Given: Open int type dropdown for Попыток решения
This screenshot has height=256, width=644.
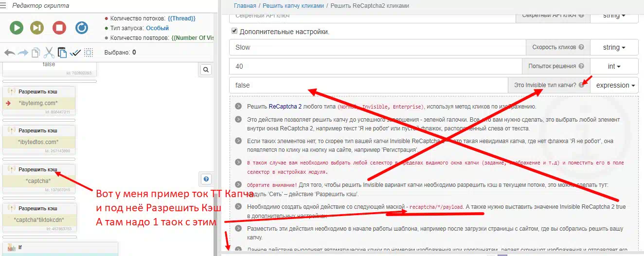Looking at the screenshot, I should coord(614,66).
